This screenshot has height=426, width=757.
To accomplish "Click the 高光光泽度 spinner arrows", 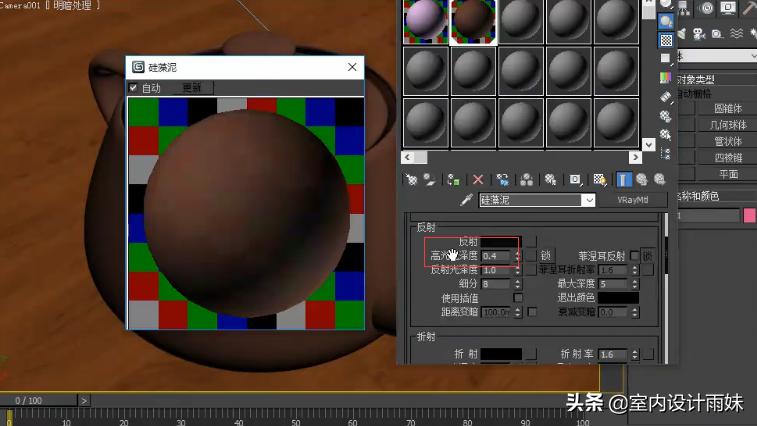I will [518, 256].
